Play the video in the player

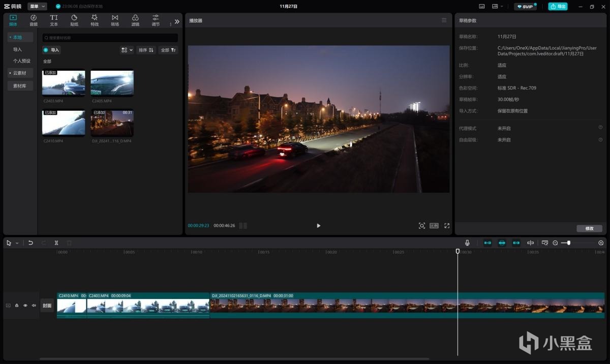(319, 226)
